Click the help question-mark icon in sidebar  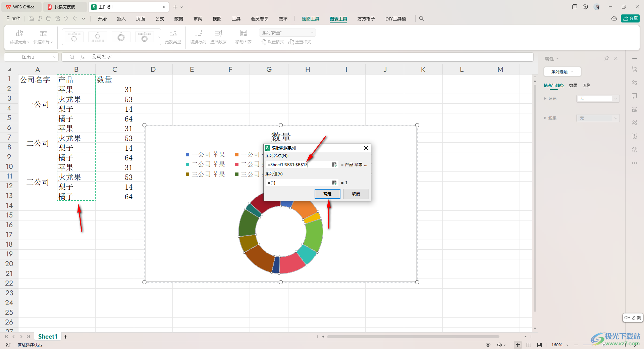(635, 150)
